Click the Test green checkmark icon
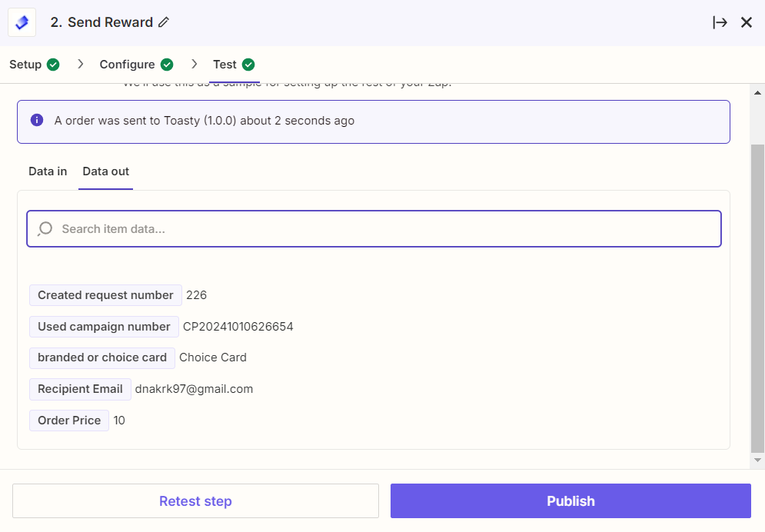The width and height of the screenshot is (765, 532). click(x=248, y=65)
